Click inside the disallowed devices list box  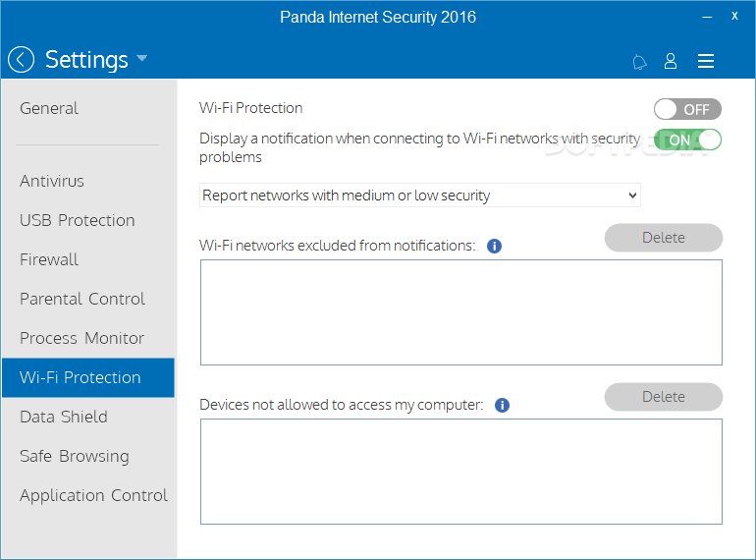461,472
